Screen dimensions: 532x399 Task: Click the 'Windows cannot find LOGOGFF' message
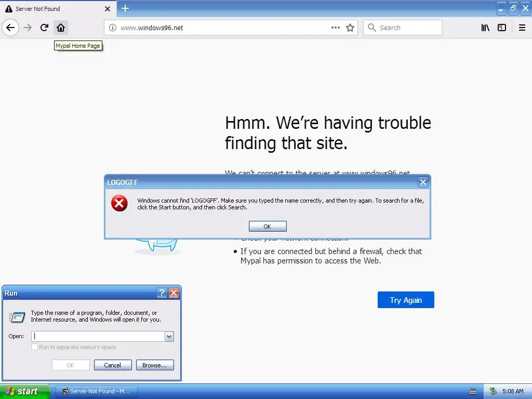[280, 204]
